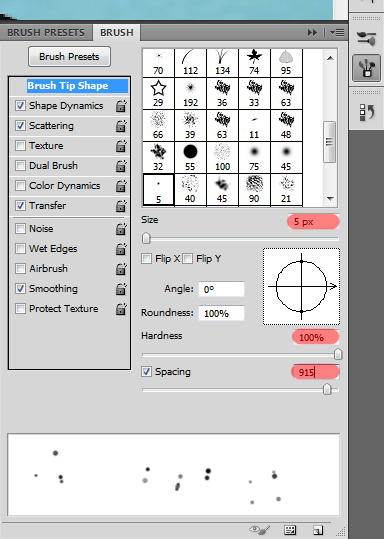Open the Brush Presets dock icon
Viewport: 384px width, 539px height.
(x=366, y=68)
